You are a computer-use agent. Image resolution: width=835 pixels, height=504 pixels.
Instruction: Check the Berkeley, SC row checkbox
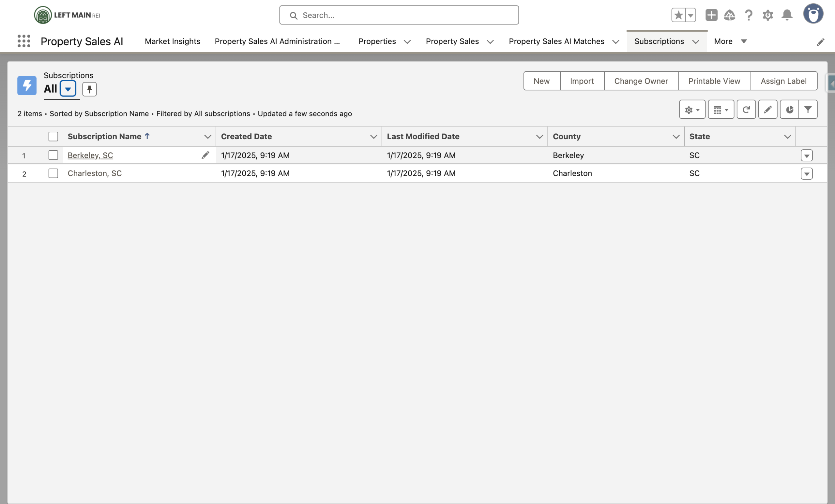(53, 155)
